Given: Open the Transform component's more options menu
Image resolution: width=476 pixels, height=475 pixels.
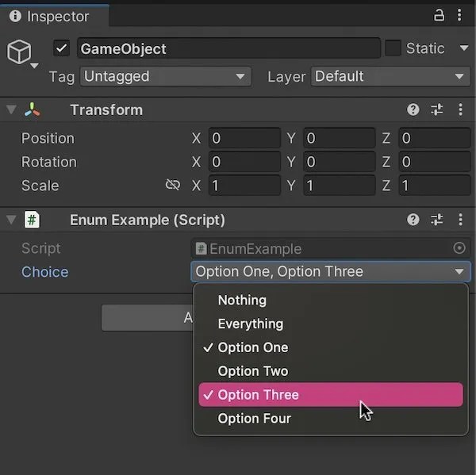Looking at the screenshot, I should click(x=460, y=109).
